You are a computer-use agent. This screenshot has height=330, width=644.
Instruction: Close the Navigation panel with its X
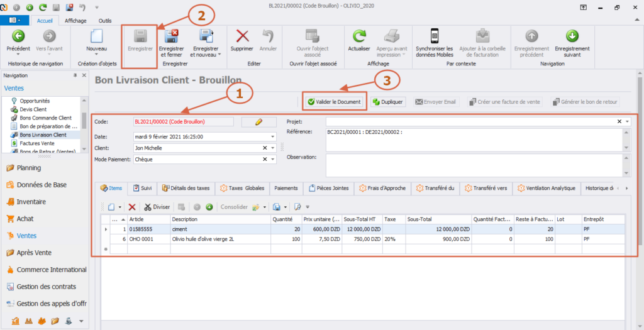tap(84, 75)
